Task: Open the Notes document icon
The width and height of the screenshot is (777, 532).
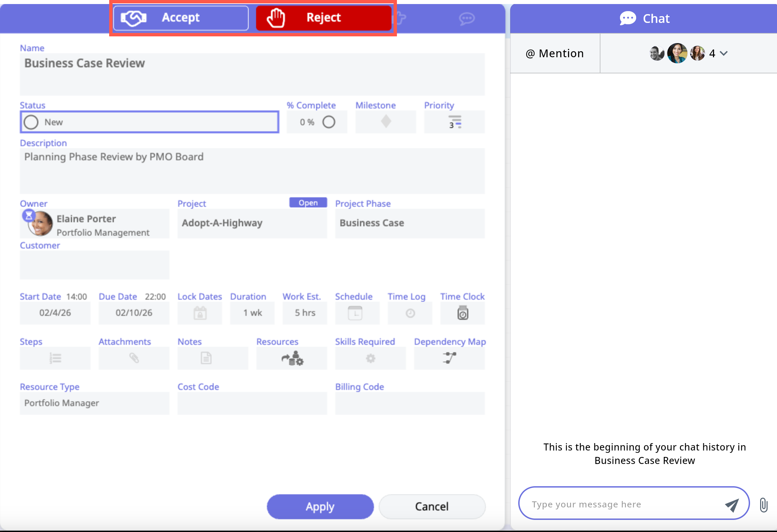Action: [206, 358]
